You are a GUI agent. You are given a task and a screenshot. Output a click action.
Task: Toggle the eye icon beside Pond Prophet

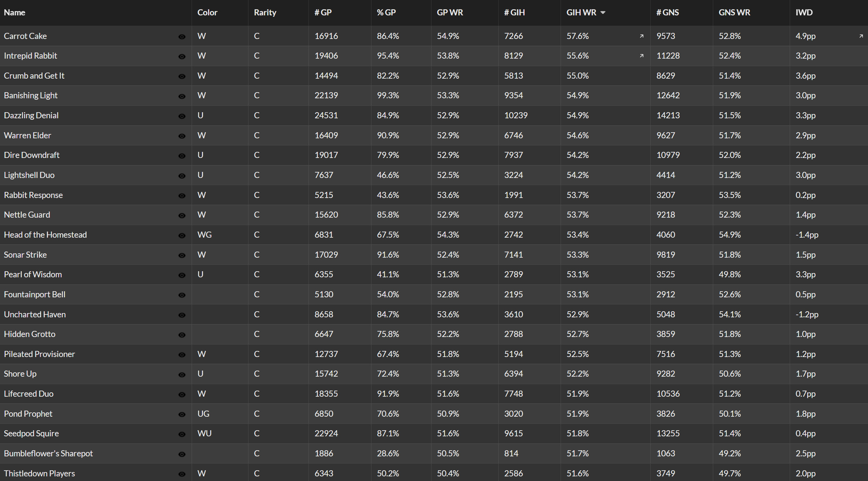coord(182,415)
